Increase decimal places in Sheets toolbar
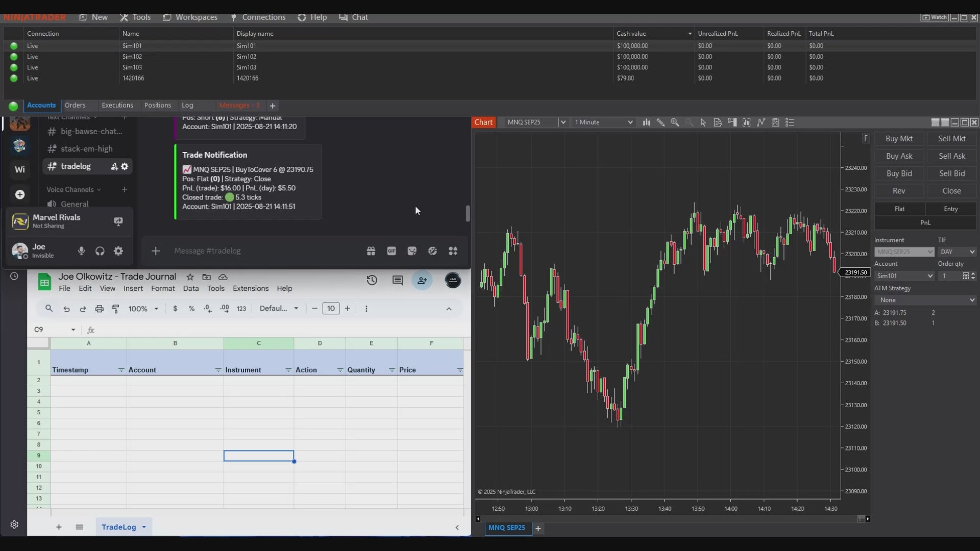 click(225, 309)
